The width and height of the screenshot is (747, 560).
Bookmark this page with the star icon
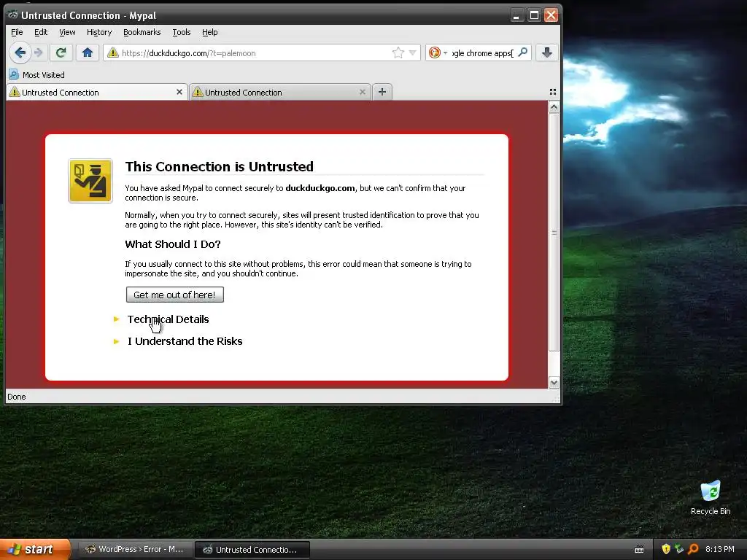398,52
